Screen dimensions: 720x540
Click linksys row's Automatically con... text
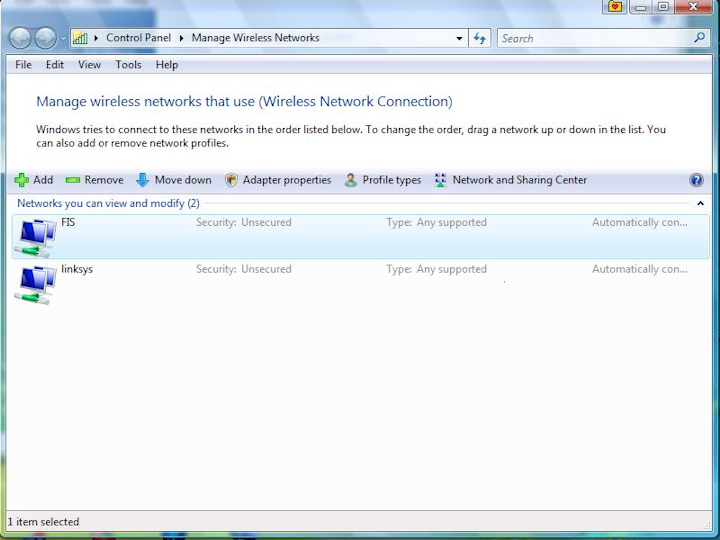(640, 269)
